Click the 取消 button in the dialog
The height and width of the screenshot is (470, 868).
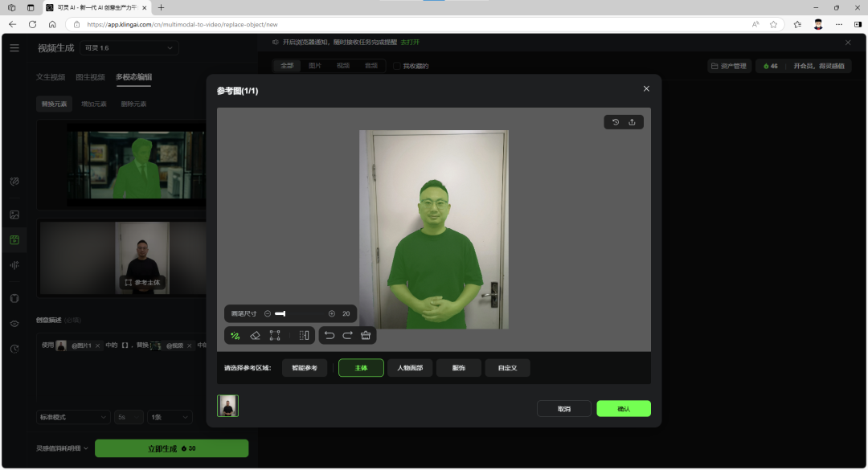coord(563,409)
